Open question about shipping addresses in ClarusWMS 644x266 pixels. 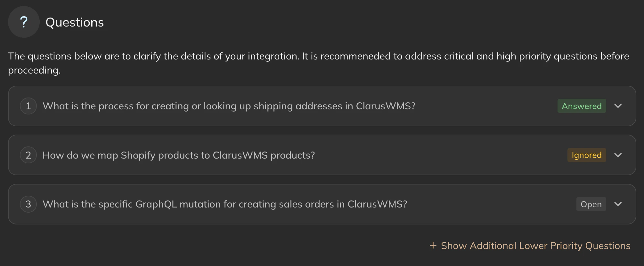pos(229,106)
